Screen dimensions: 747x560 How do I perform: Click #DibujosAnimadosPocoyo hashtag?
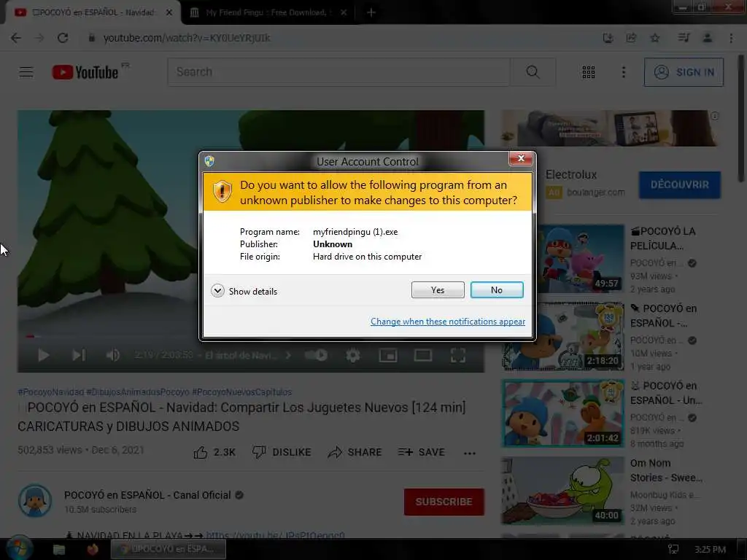pos(138,392)
